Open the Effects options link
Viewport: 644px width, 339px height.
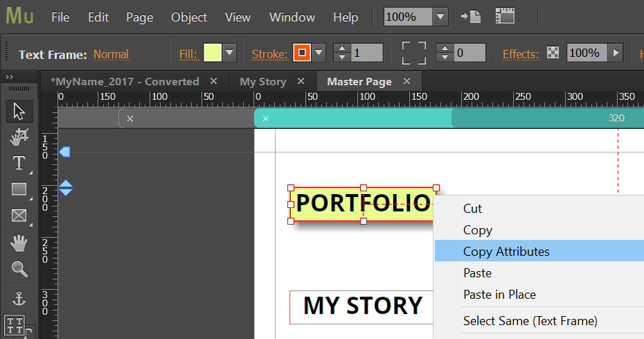520,54
